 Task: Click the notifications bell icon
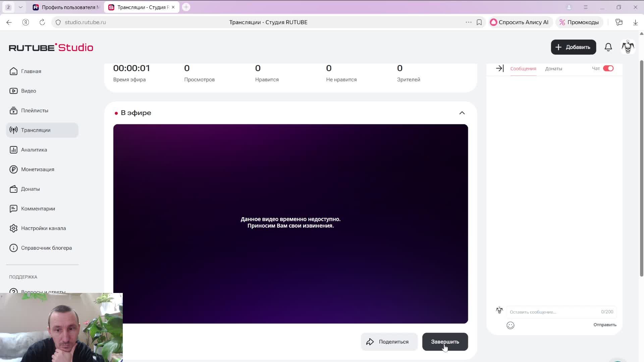(x=608, y=47)
